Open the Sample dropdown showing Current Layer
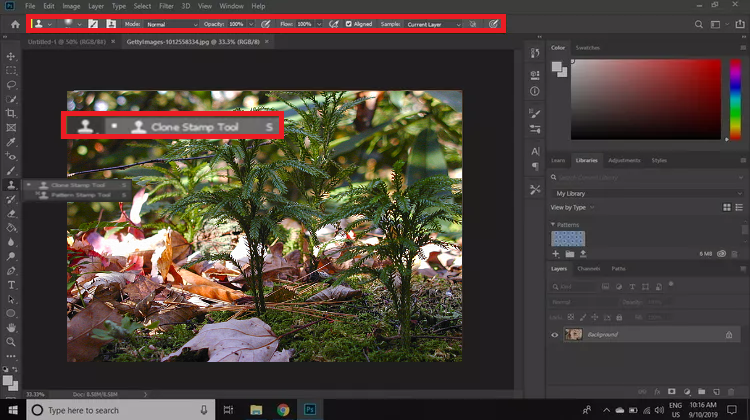Screen dimensions: 750x420 (435, 23)
